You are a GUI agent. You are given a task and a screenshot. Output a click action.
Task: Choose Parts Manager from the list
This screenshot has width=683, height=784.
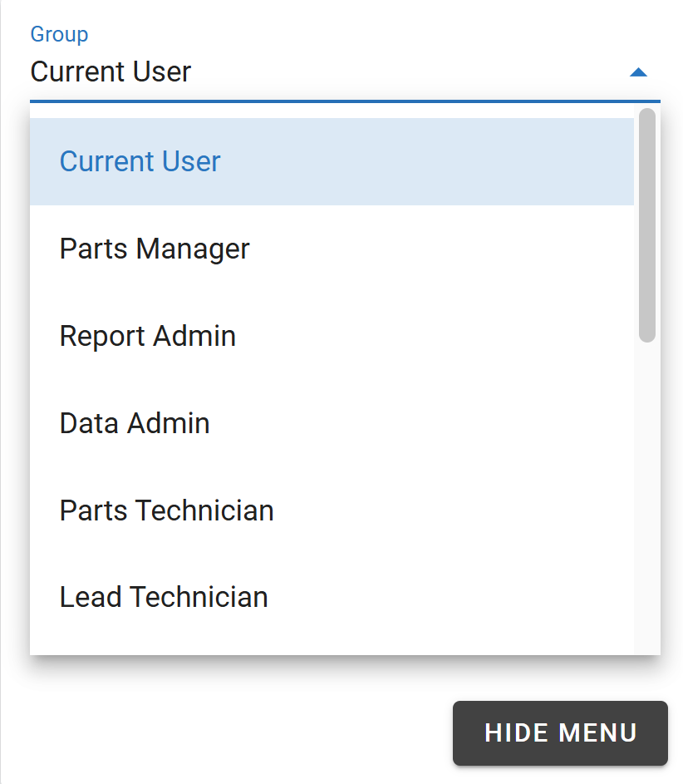pyautogui.click(x=332, y=249)
